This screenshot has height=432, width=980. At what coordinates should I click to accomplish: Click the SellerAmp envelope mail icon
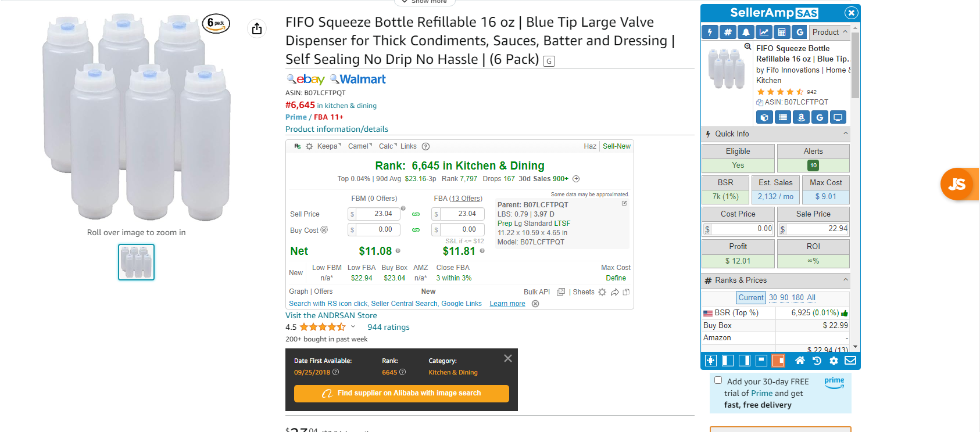point(850,361)
